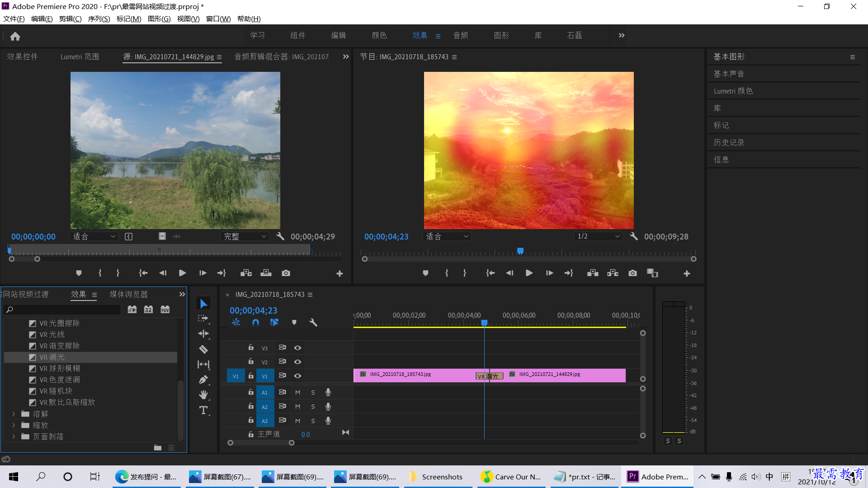Toggle V3 track visibility eye
This screenshot has height=488, width=868.
tap(297, 348)
